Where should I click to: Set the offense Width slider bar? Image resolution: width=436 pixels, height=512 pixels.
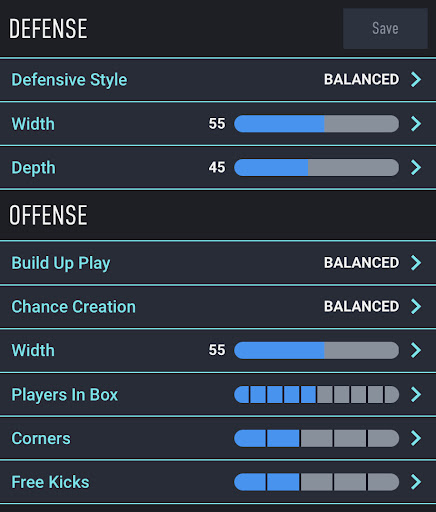[x=316, y=350]
